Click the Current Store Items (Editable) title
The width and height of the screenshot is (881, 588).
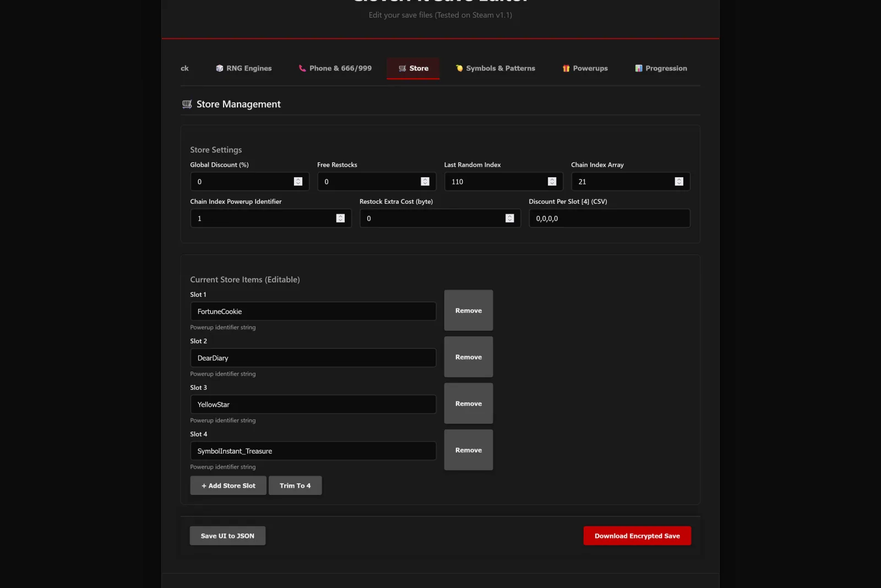point(245,280)
